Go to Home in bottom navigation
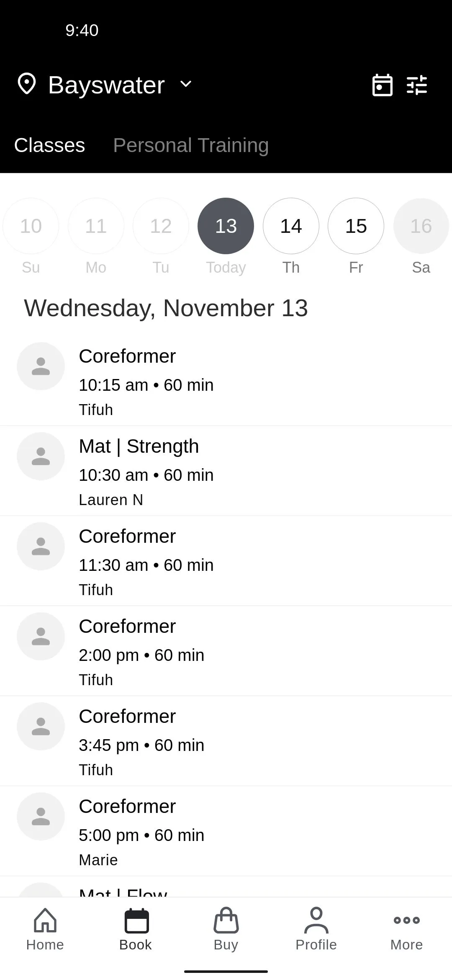The height and width of the screenshot is (980, 452). click(45, 929)
